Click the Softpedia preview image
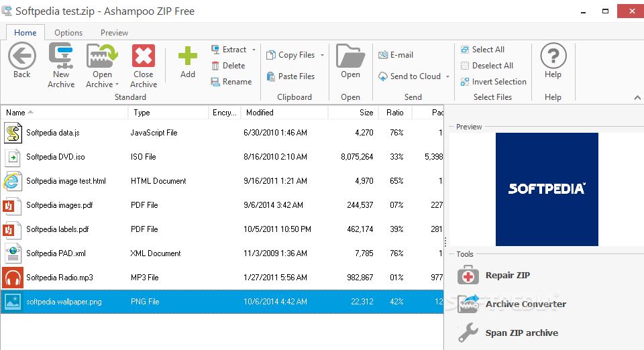 pyautogui.click(x=547, y=189)
